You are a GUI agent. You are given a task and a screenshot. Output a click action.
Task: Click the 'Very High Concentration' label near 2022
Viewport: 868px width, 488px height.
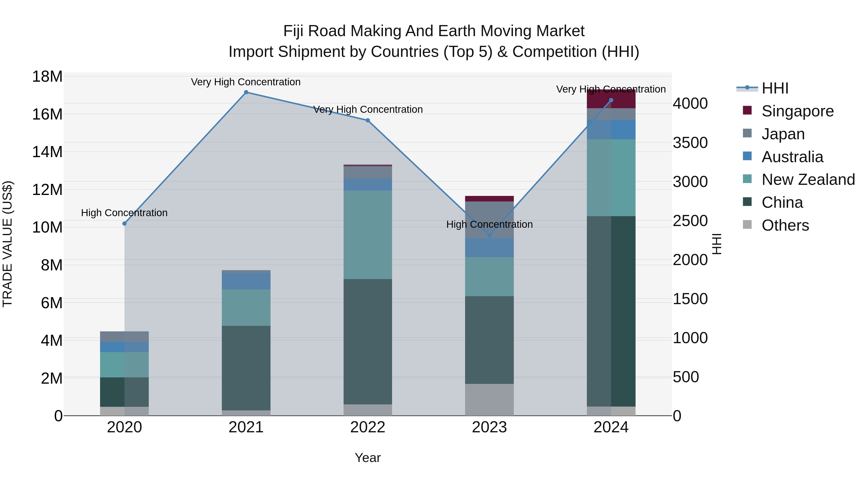coord(368,109)
